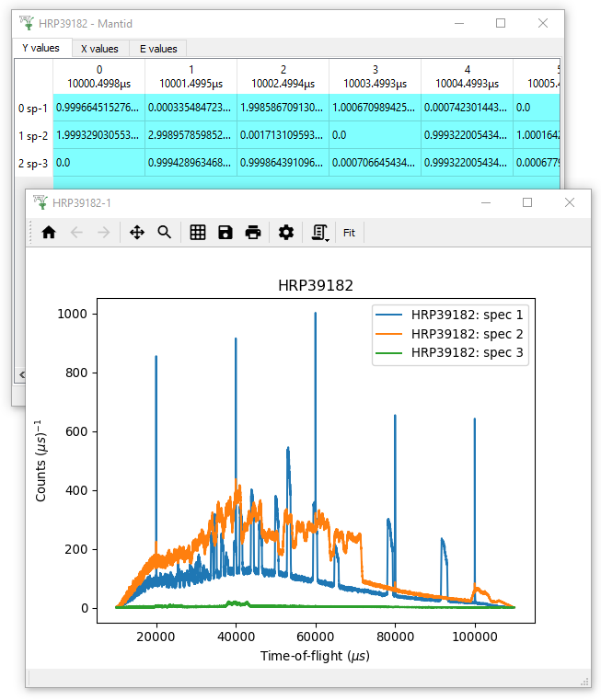601x700 pixels.
Task: Select the Y values tab
Action: [x=40, y=48]
